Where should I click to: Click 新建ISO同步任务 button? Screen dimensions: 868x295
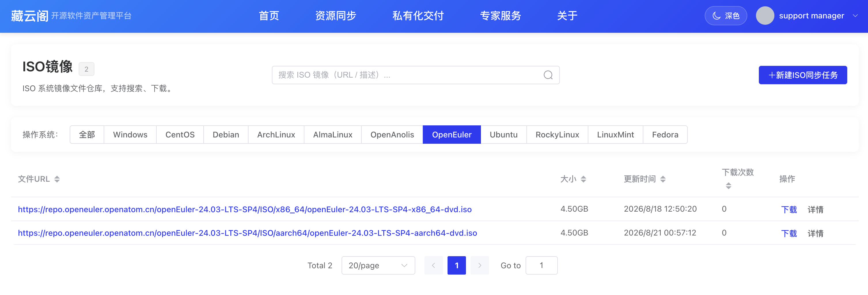point(803,75)
